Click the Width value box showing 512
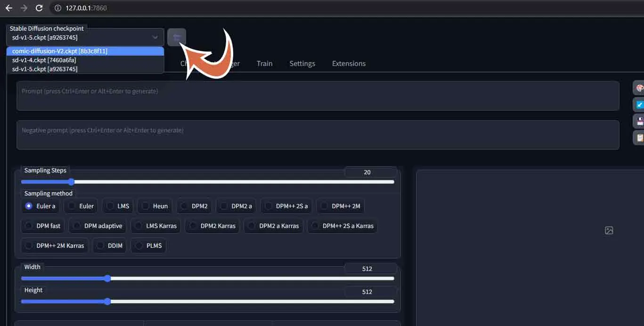This screenshot has width=644, height=326. point(370,269)
